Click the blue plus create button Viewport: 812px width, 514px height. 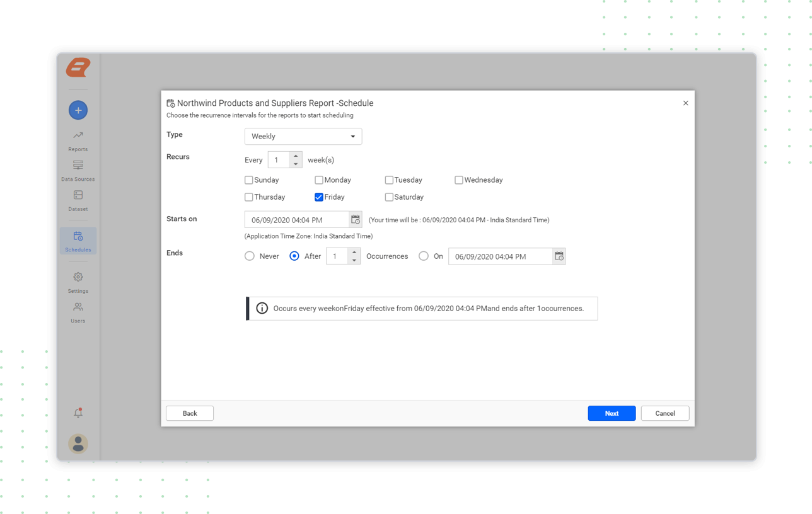pos(78,110)
